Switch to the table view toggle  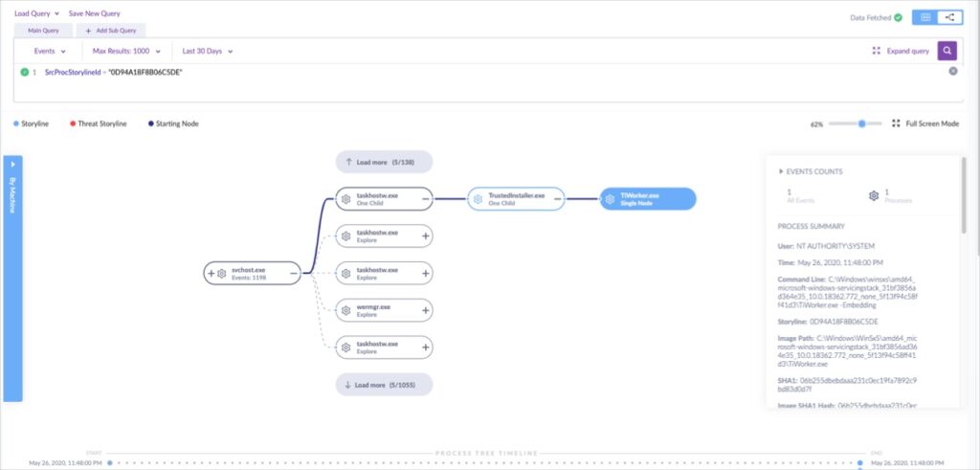tap(925, 17)
